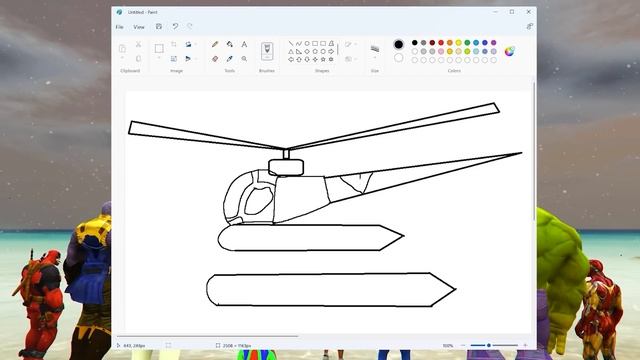Open the Shape fill dropdown

click(x=350, y=59)
